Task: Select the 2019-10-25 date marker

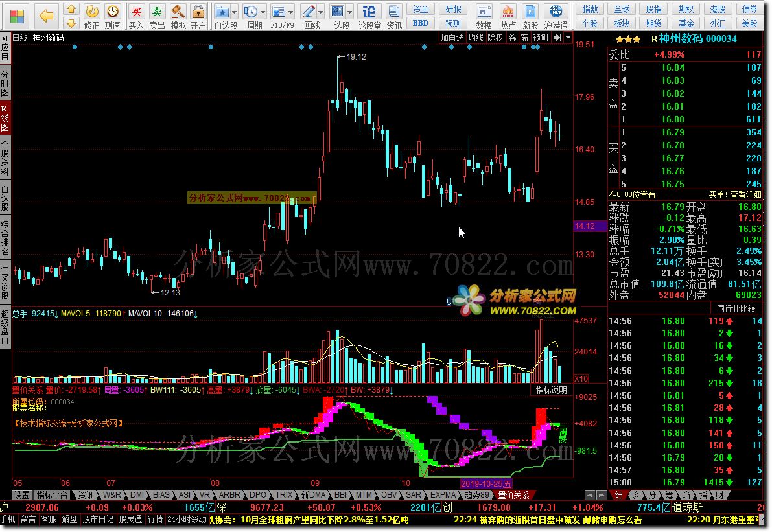Action: coord(485,484)
